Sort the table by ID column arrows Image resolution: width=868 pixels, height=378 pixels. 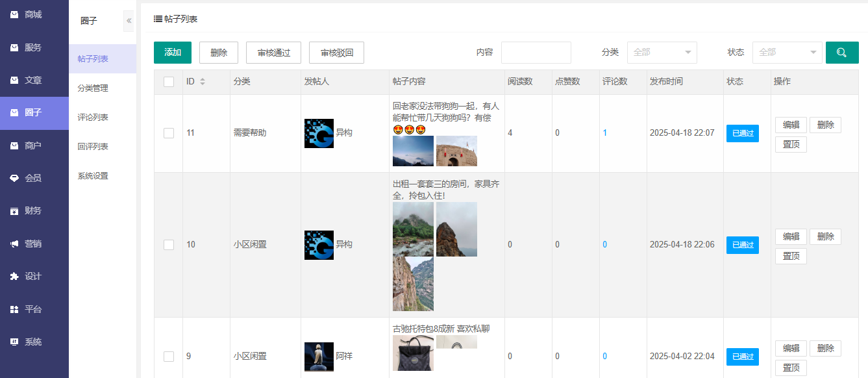(203, 82)
